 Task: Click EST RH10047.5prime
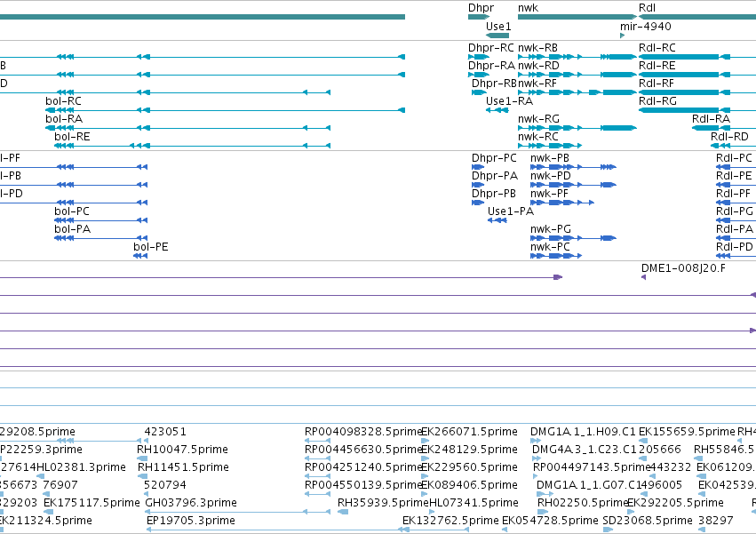coord(182,450)
